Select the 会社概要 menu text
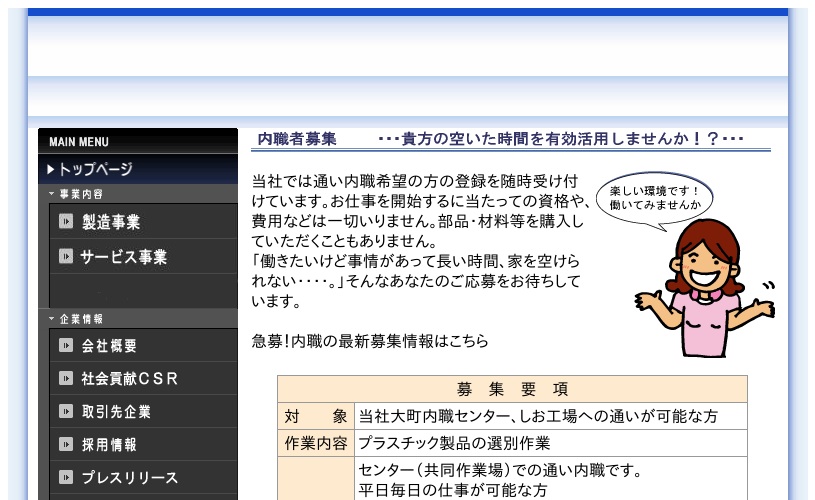Viewport: 815px width, 500px height. [x=110, y=346]
